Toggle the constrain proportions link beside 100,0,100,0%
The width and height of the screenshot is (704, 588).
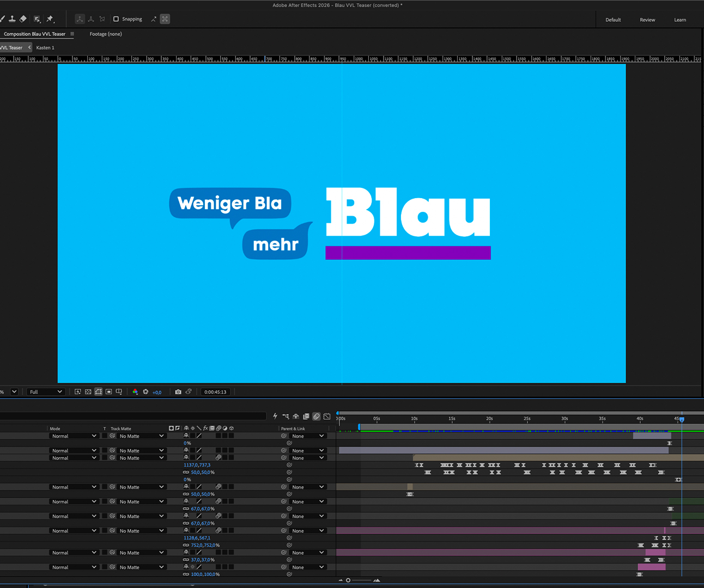(186, 574)
